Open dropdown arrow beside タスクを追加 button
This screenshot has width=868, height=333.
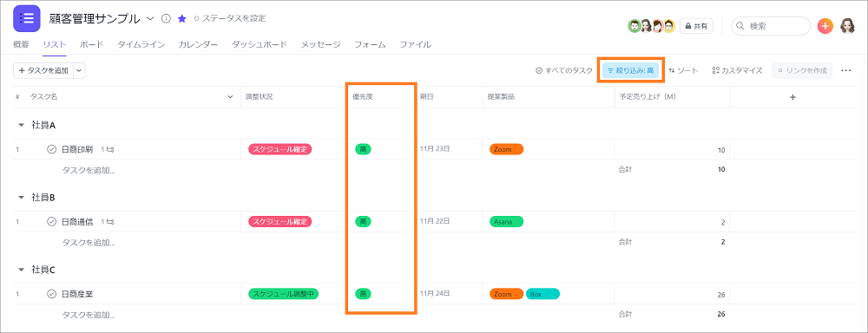pyautogui.click(x=78, y=70)
